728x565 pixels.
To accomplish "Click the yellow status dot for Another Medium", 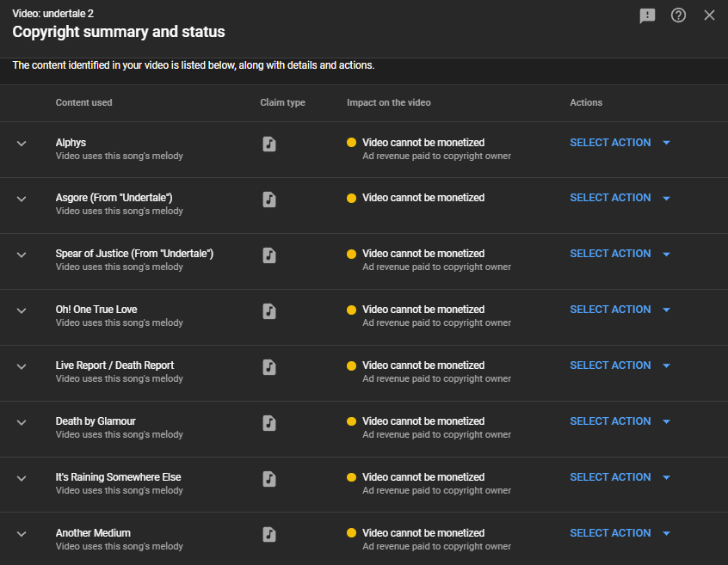I will coord(351,532).
